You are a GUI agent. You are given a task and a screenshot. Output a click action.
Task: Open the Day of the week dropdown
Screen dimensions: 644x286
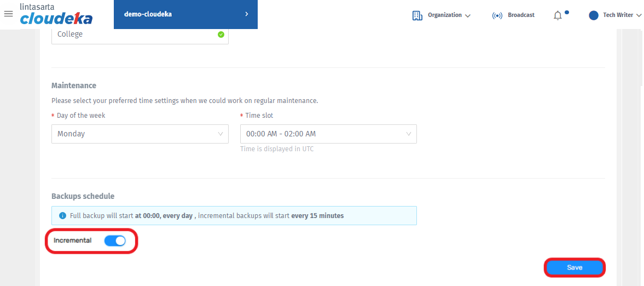click(x=140, y=134)
